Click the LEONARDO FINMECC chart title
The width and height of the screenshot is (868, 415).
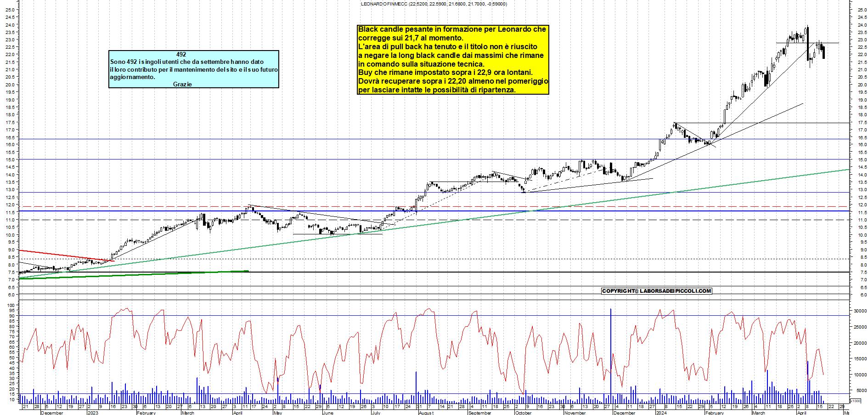tap(434, 4)
